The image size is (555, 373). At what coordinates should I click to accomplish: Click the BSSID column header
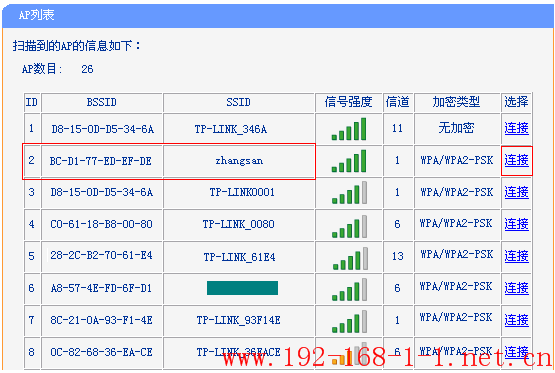coord(102,102)
